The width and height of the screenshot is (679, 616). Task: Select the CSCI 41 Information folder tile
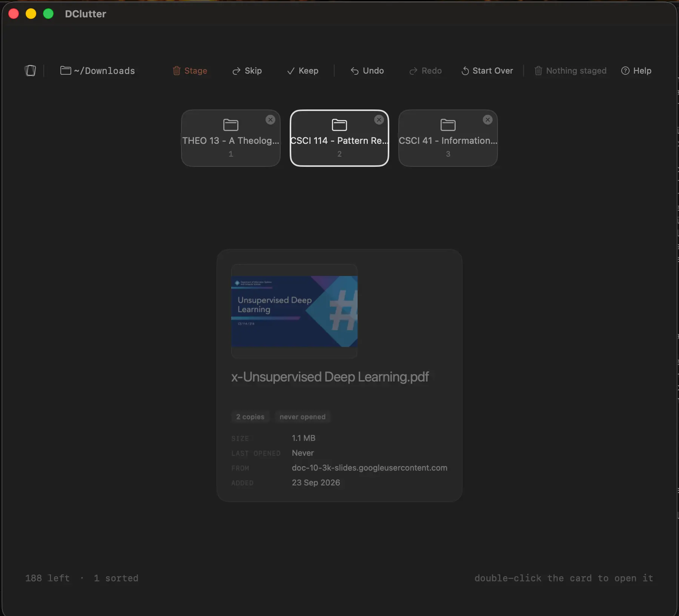(x=448, y=138)
